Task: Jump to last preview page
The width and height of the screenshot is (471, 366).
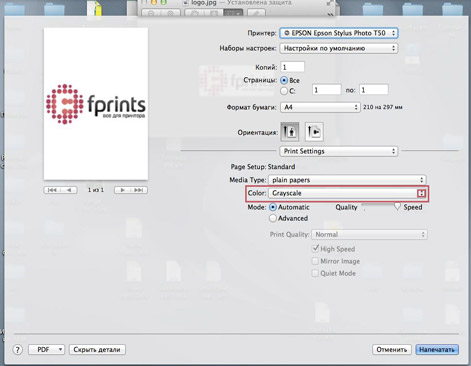Action: pos(139,190)
